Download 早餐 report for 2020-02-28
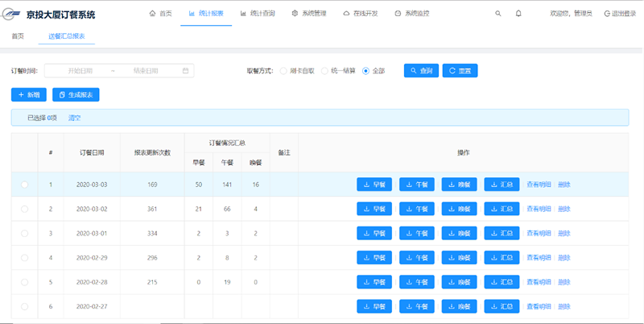The height and width of the screenshot is (324, 644). tap(374, 282)
